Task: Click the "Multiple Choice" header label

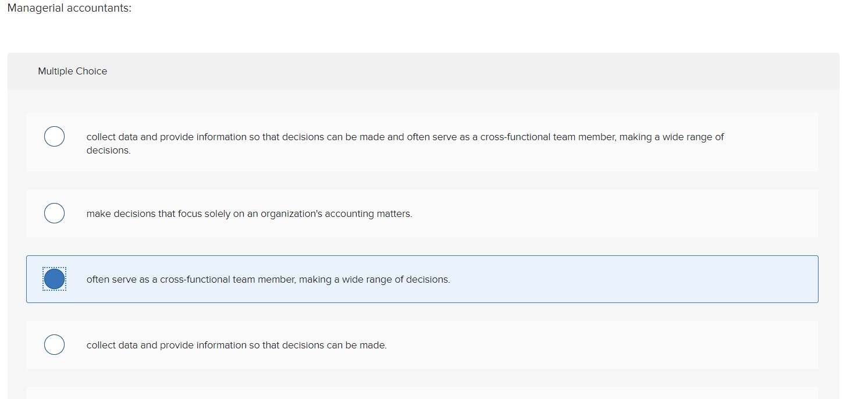Action: pyautogui.click(x=72, y=71)
